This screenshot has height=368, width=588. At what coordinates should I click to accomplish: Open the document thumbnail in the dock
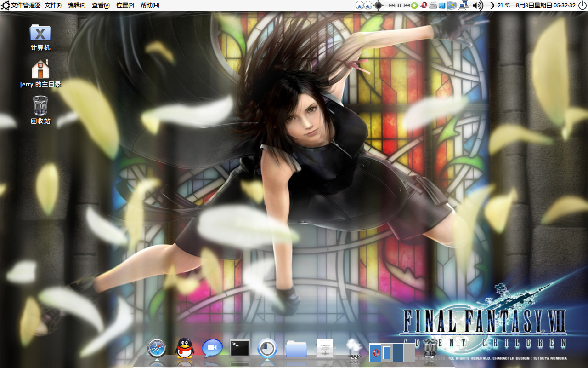coord(325,348)
